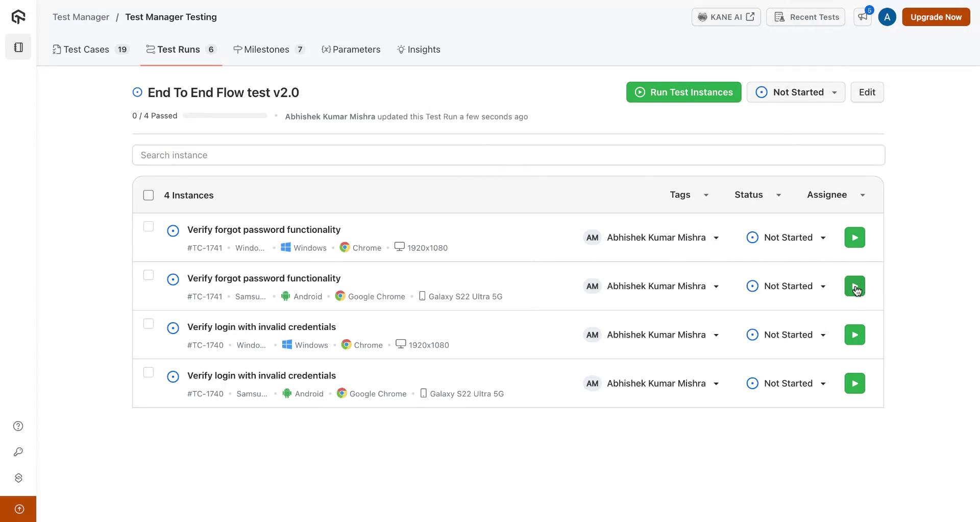Screen dimensions: 980x522
Task: Check the invalid credentials Windows instance checkbox
Action: (x=149, y=324)
